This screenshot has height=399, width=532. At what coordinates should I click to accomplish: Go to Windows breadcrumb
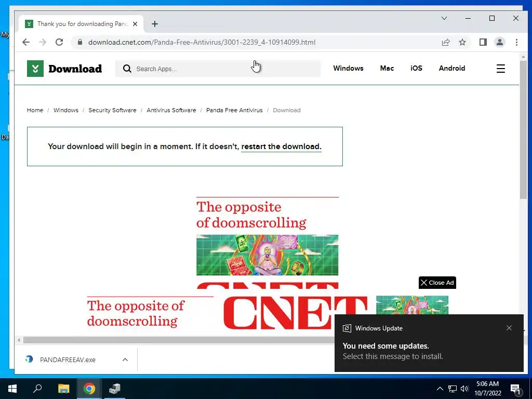pos(66,110)
